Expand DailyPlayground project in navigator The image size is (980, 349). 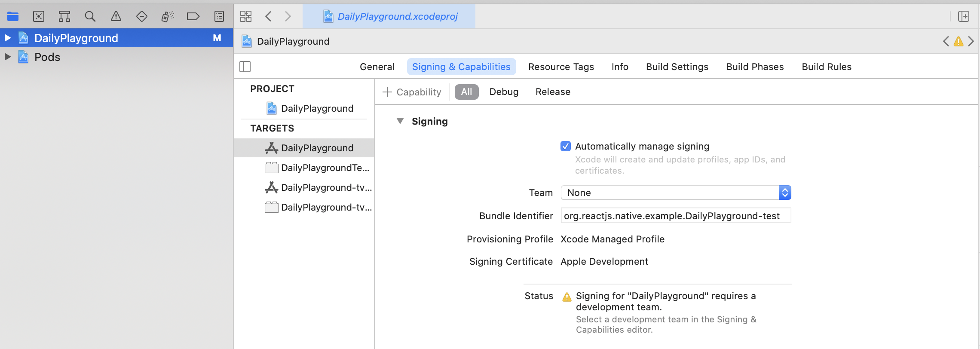click(x=7, y=38)
